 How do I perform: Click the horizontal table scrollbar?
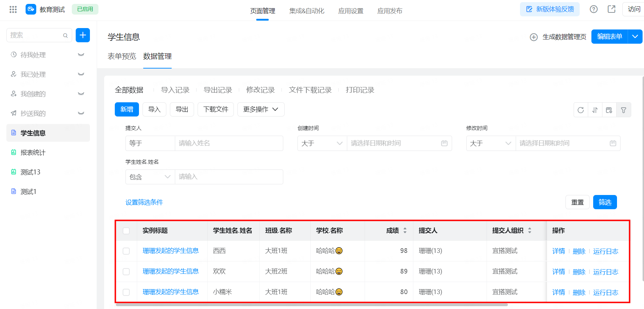click(x=312, y=305)
